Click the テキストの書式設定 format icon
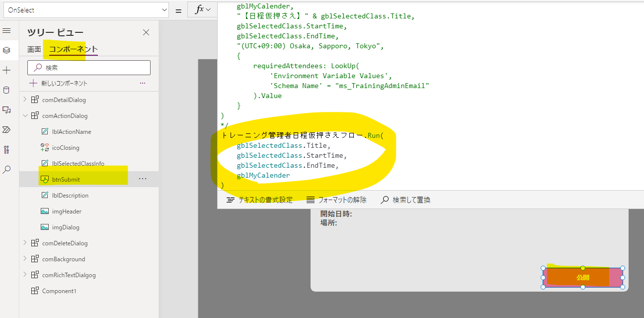 click(230, 200)
